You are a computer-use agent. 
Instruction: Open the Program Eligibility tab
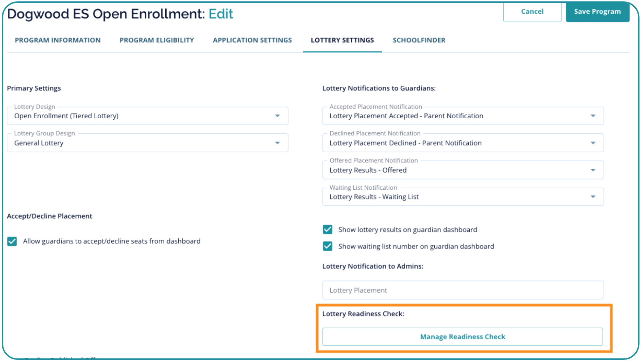click(157, 40)
